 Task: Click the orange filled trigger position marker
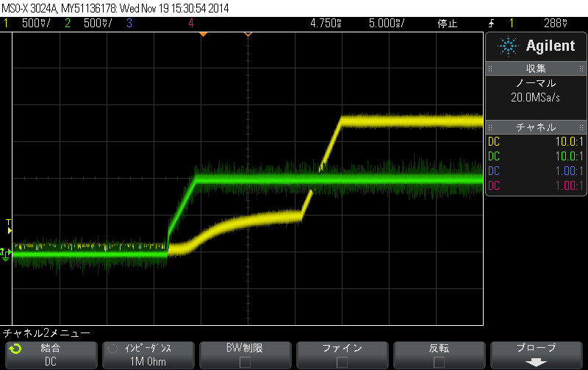204,34
